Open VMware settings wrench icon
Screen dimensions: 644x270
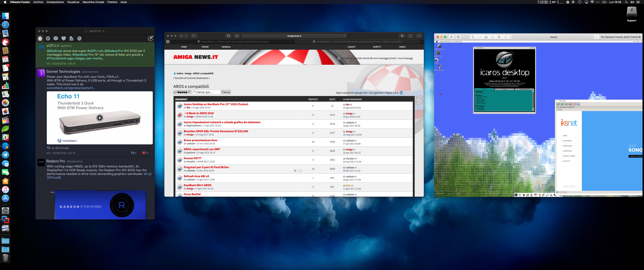coord(473,37)
